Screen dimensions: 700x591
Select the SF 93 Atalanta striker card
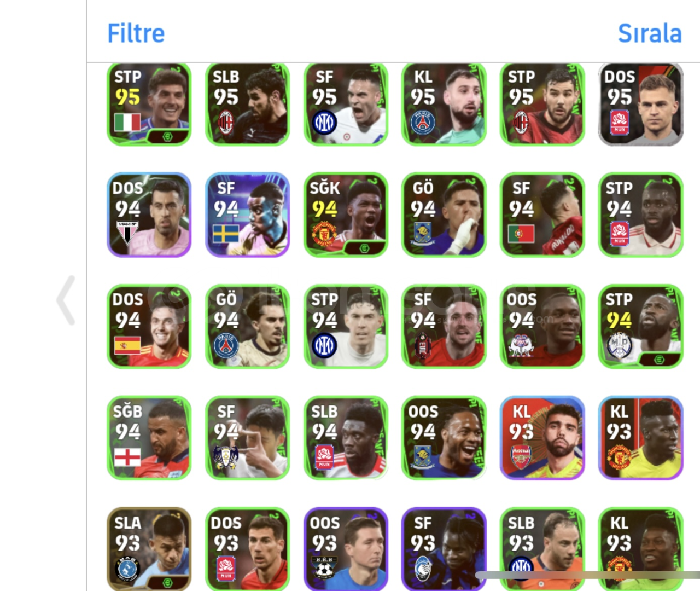pos(444,549)
